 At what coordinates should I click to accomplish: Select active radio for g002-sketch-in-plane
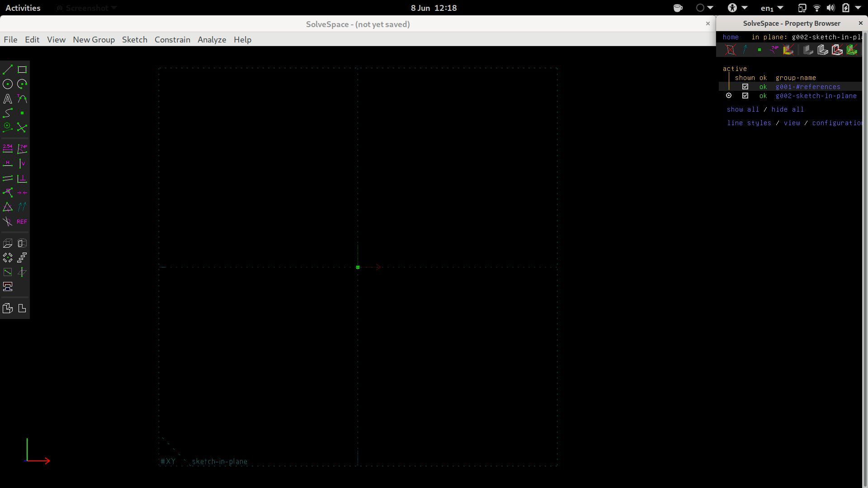(729, 95)
